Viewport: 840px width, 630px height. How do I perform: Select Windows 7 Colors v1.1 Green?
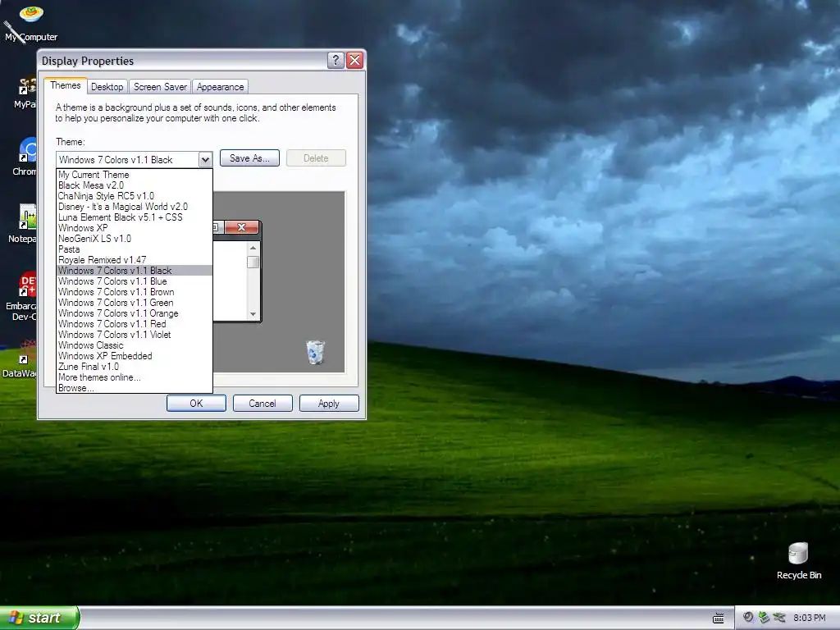pos(135,303)
